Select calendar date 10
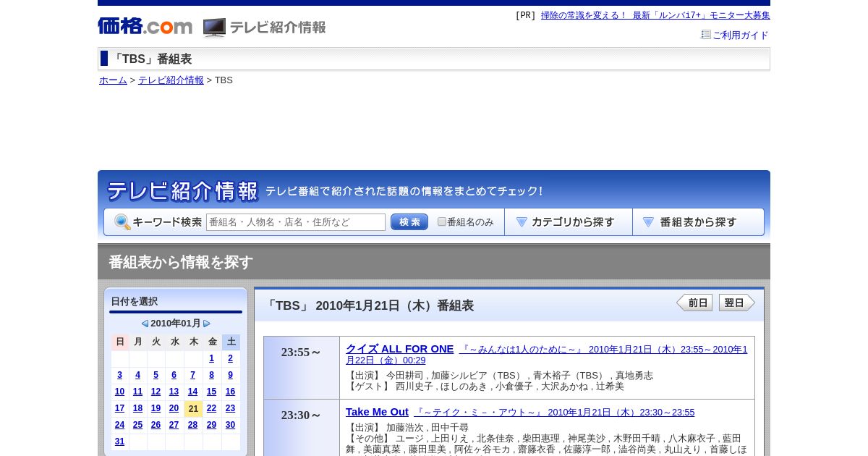The width and height of the screenshot is (868, 456). coord(119,392)
